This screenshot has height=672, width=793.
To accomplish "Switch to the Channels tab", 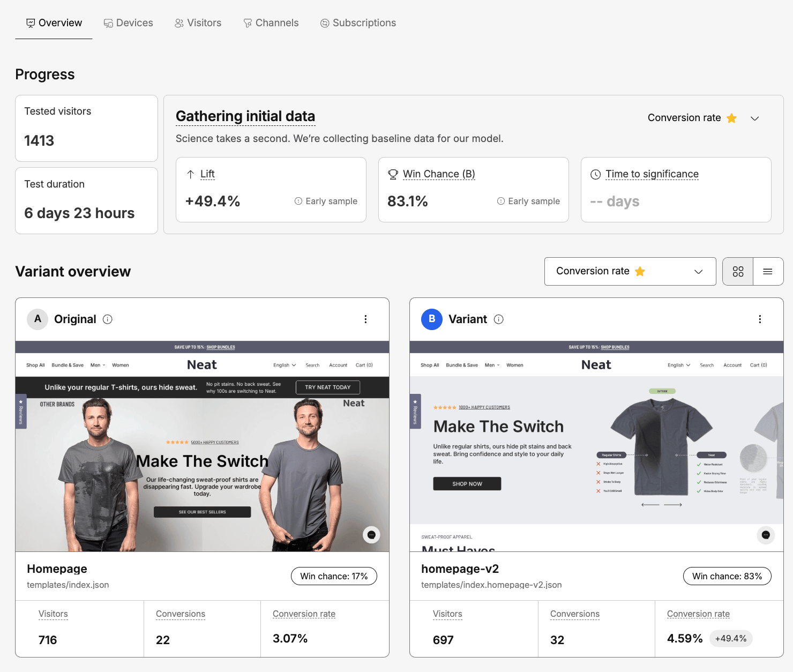I will click(271, 23).
